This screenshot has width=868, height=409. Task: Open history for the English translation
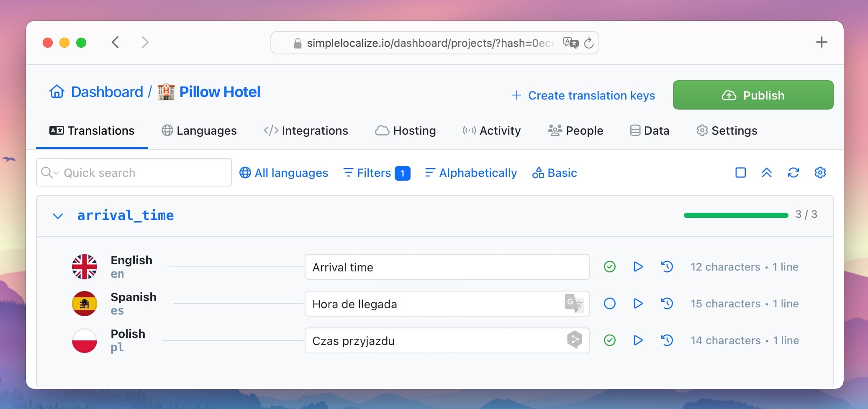pos(667,266)
